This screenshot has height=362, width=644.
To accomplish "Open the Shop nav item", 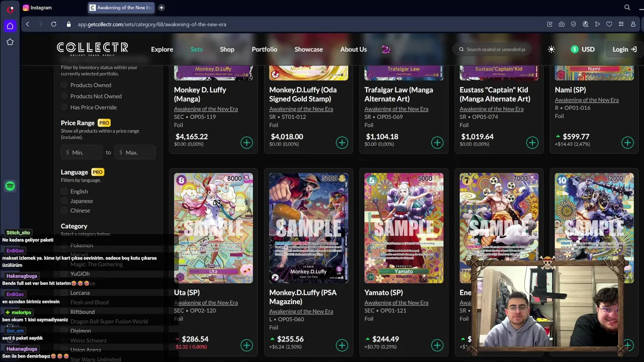I will (x=227, y=49).
